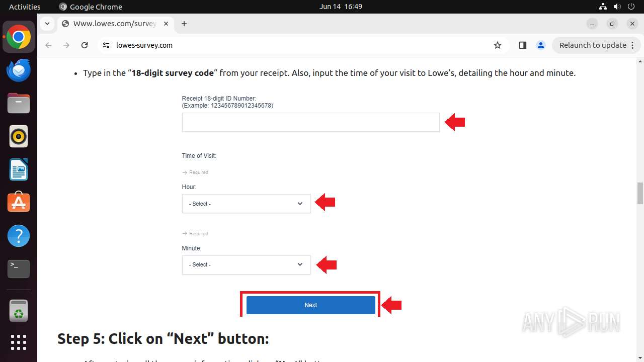
Task: Restore the Chrome window size
Action: pyautogui.click(x=612, y=24)
